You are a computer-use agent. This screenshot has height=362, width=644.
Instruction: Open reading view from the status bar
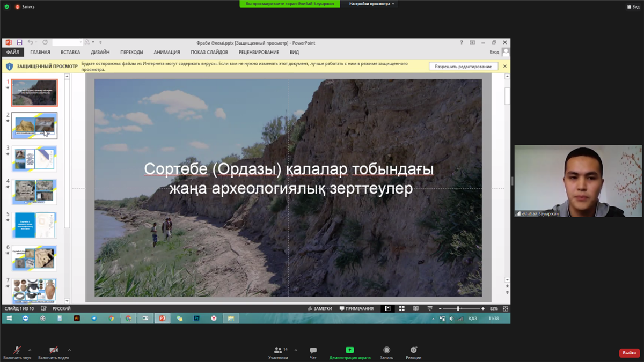coord(415,309)
